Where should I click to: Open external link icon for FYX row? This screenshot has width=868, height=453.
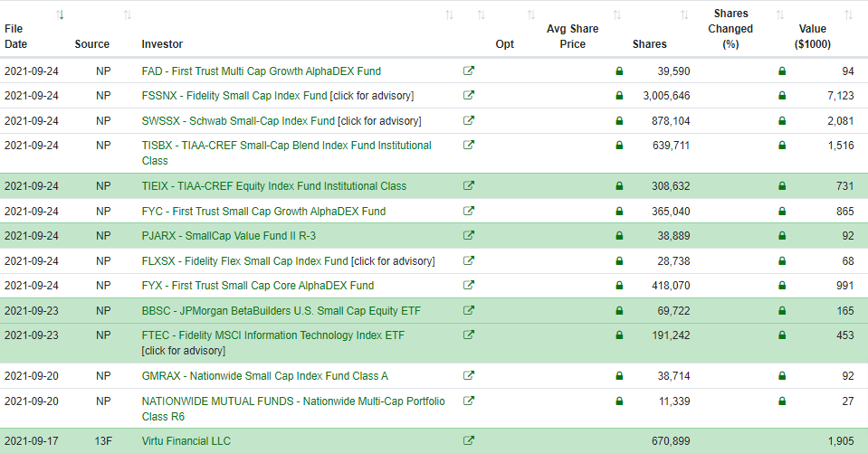click(468, 285)
